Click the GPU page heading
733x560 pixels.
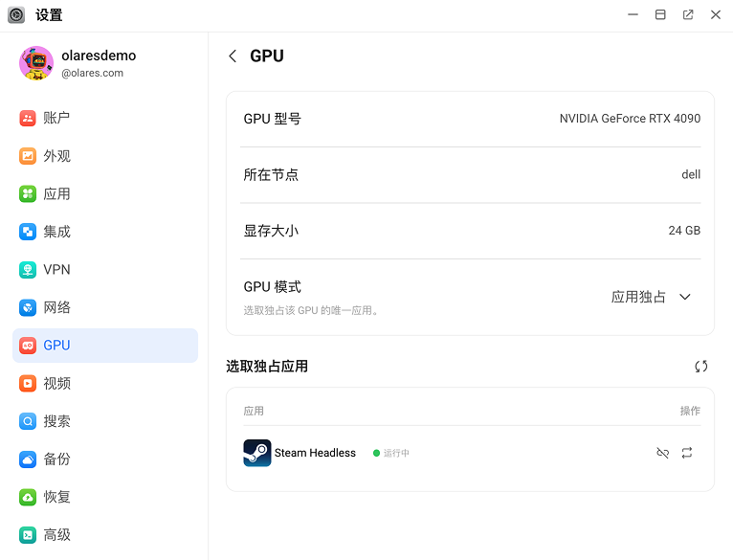[x=267, y=56]
